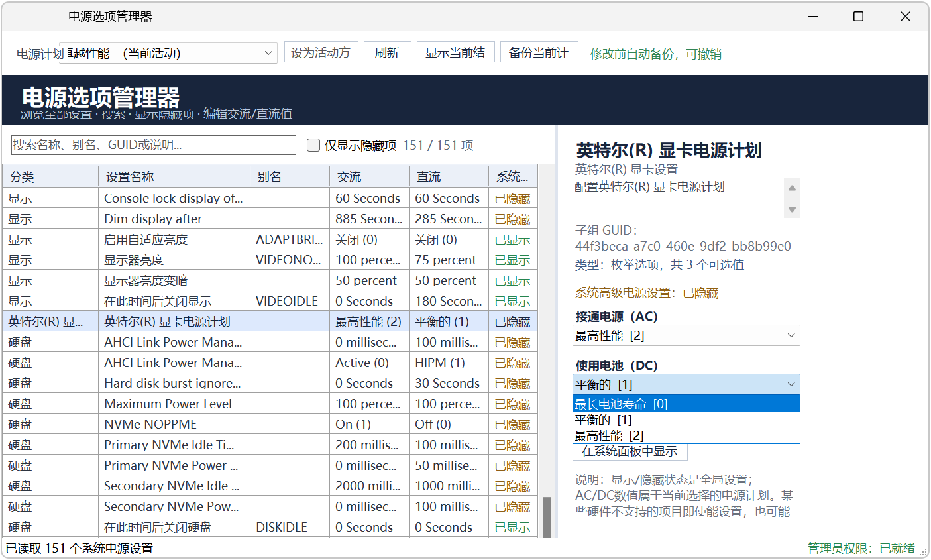The image size is (931, 560).
Task: Select the 在此时间后关闭显示 row
Action: pos(270,301)
